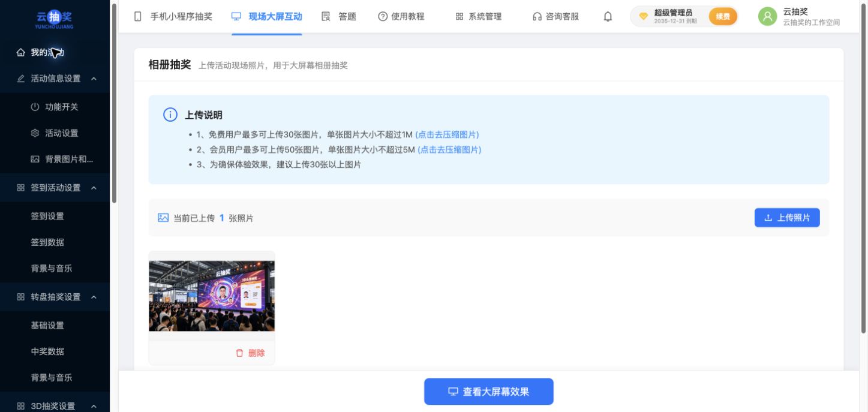Click the gear icon beside 活动设置

click(x=35, y=133)
